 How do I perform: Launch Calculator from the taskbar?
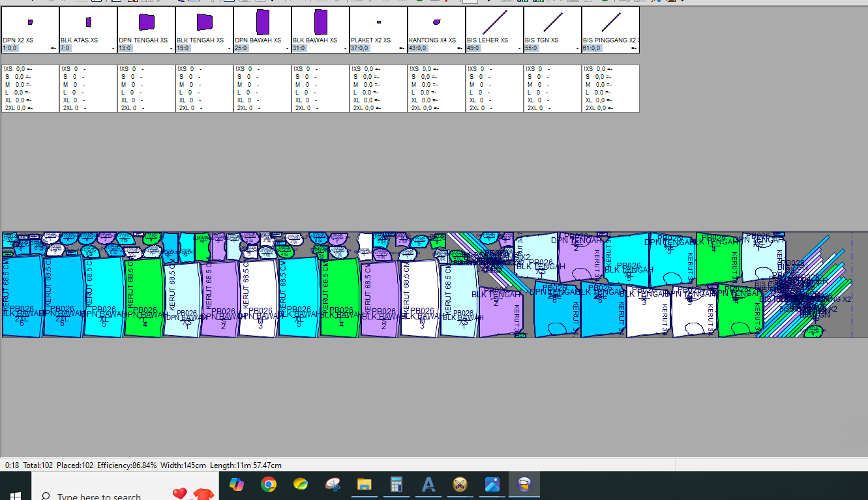pyautogui.click(x=396, y=484)
